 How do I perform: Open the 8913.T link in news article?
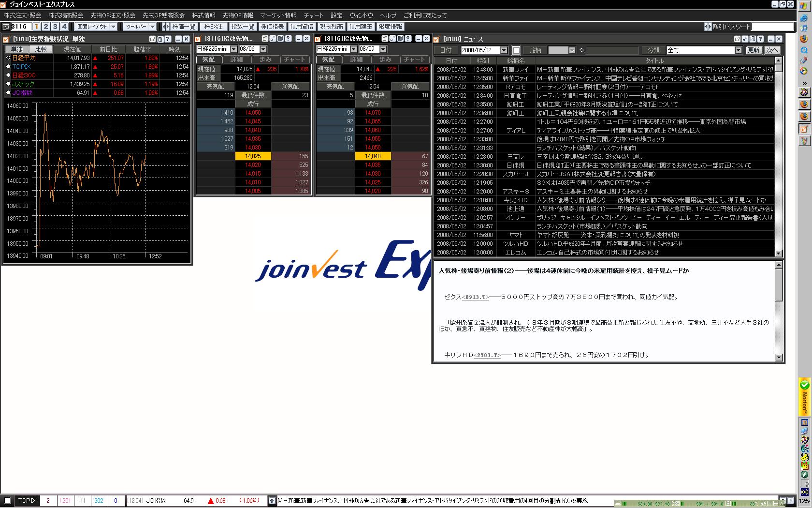tap(475, 297)
